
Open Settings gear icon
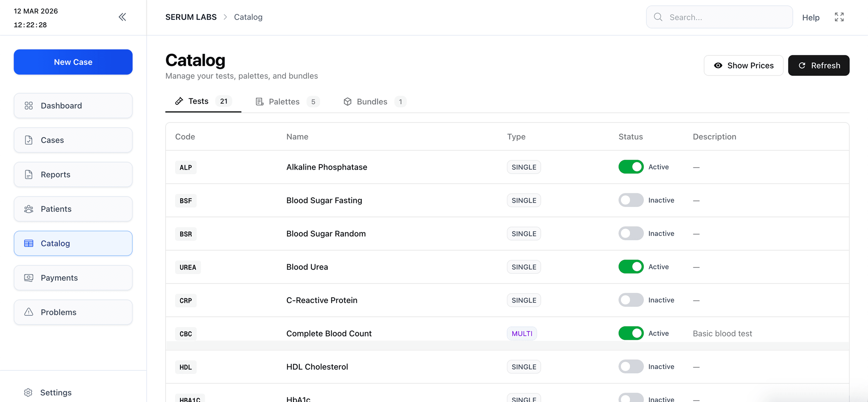tap(28, 392)
